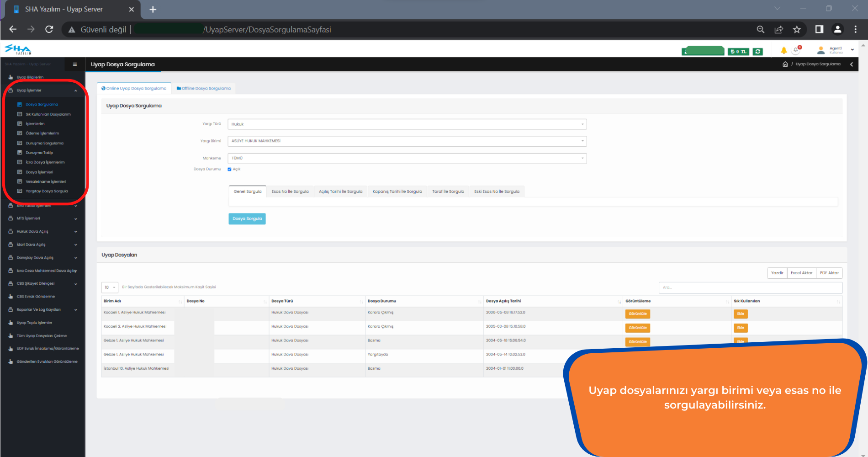Share this page via browser share icon

point(779,29)
